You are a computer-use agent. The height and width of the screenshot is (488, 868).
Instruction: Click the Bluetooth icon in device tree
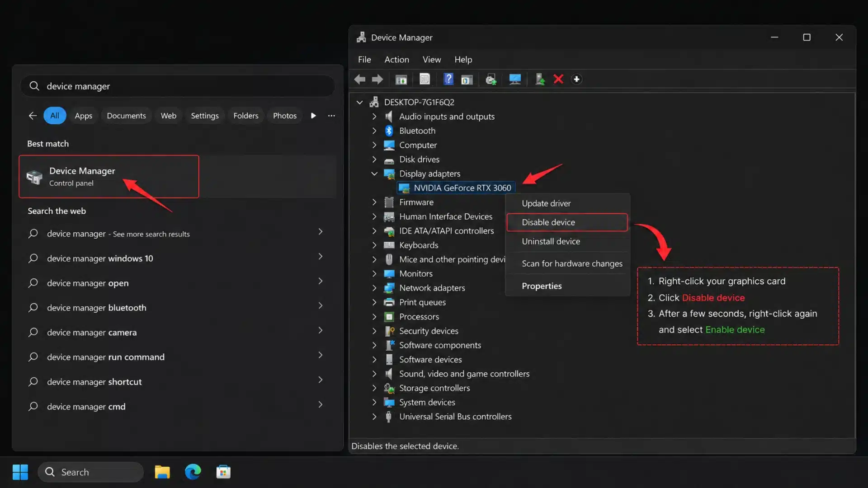[389, 131]
